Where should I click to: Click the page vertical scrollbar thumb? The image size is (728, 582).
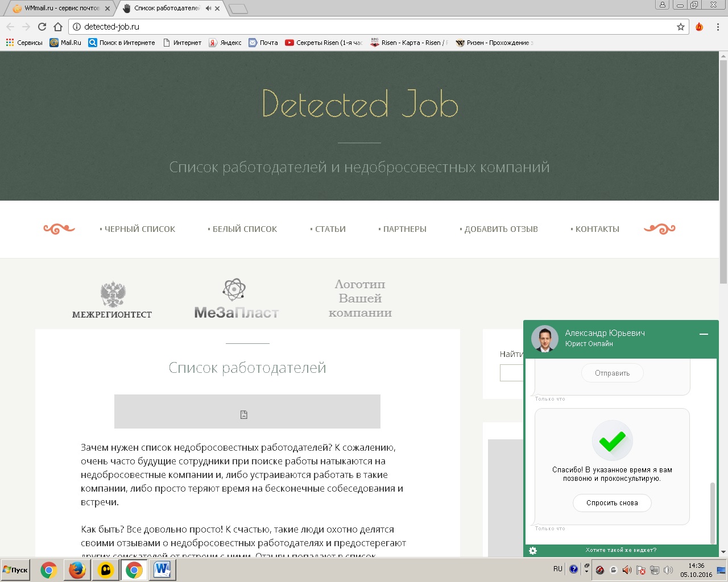(x=723, y=172)
